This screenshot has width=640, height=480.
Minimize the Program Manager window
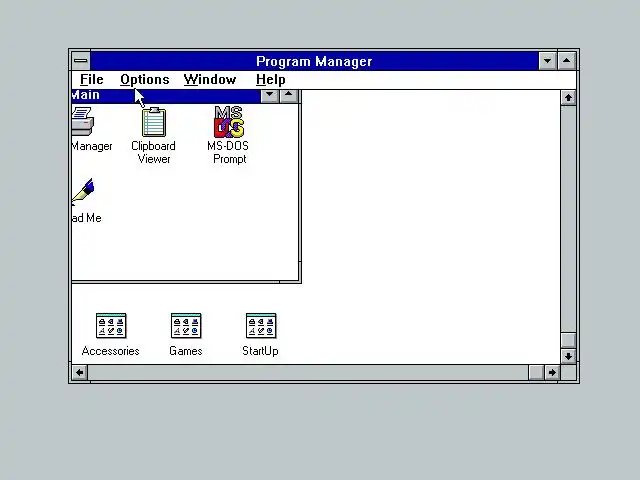pos(547,61)
